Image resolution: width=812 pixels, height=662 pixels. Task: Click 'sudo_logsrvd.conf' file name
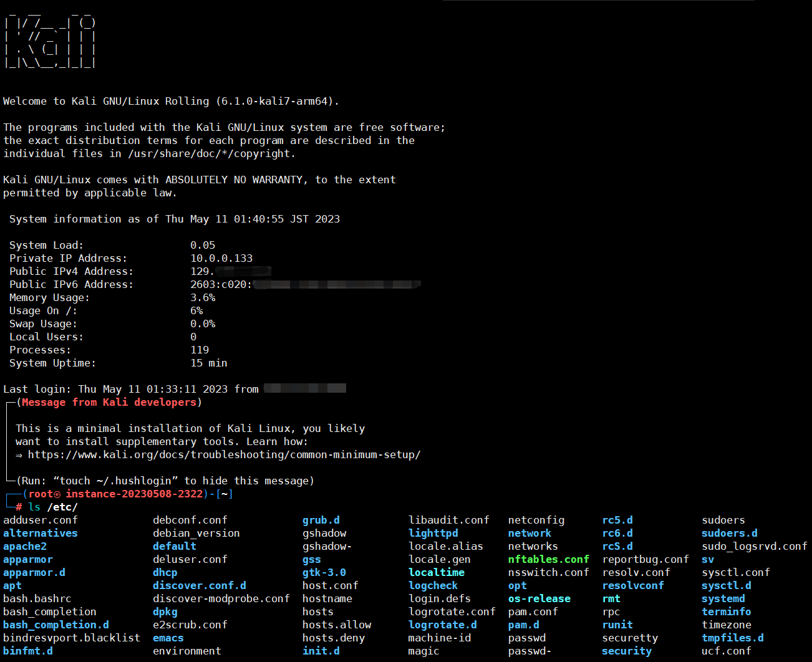pos(755,546)
